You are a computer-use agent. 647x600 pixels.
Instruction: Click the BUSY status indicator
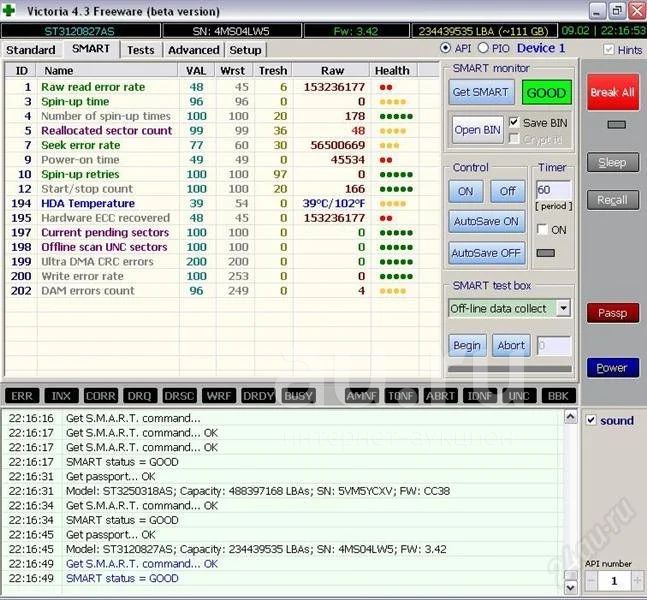[x=298, y=396]
